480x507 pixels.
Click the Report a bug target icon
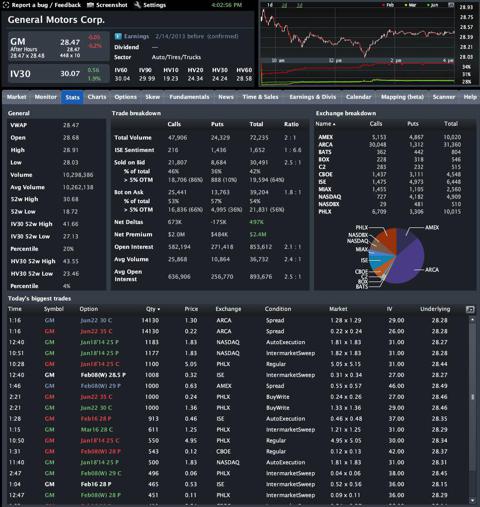pos(6,5)
